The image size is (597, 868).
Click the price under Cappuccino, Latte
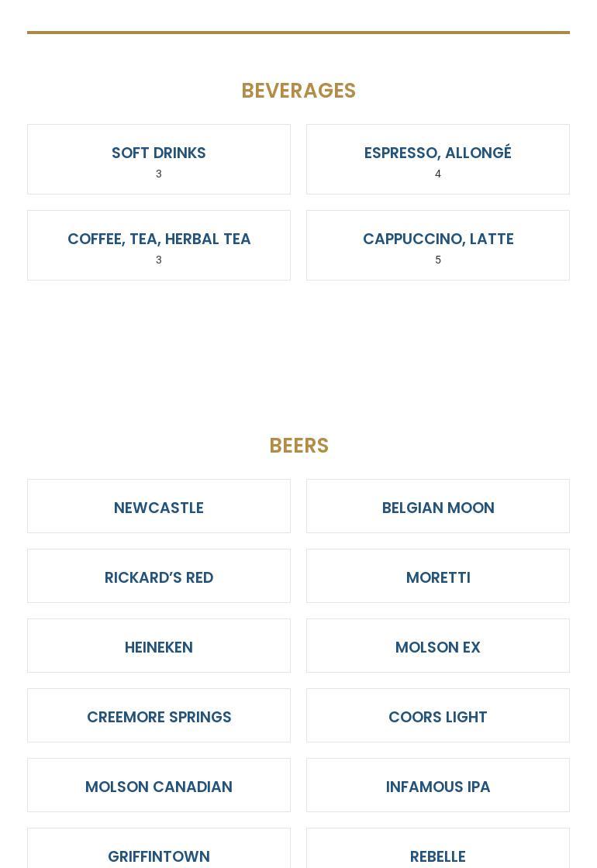coord(437,260)
